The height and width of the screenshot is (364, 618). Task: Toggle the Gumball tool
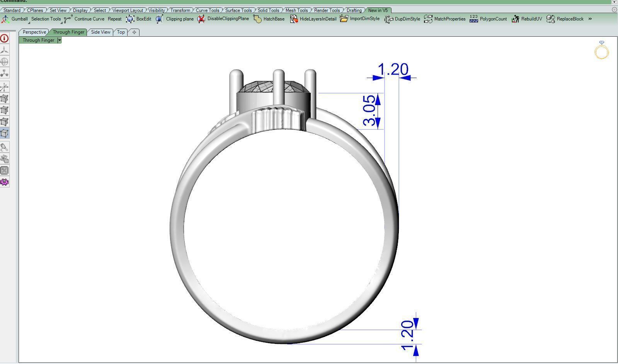[15, 19]
